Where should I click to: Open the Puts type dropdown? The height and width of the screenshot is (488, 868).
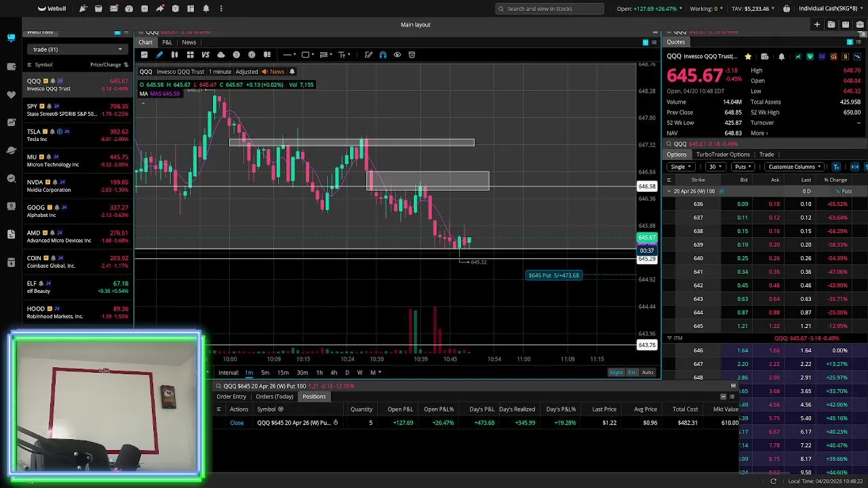click(x=743, y=167)
